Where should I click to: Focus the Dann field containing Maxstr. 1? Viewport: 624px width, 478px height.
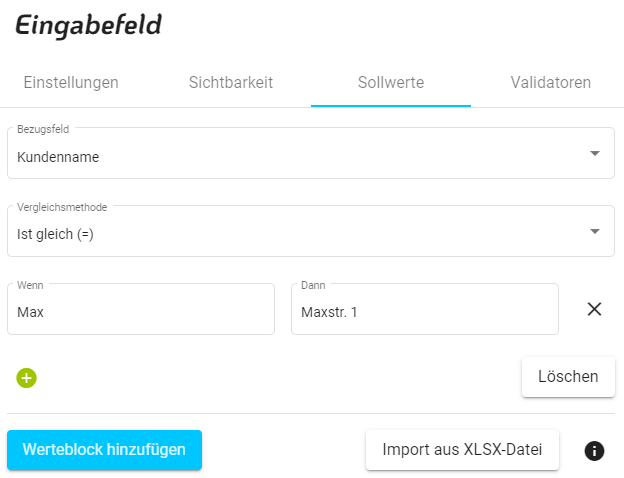[x=424, y=312]
